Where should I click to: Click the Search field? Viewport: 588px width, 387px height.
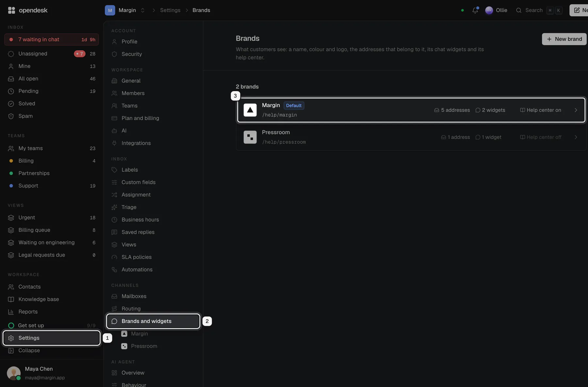click(x=539, y=10)
